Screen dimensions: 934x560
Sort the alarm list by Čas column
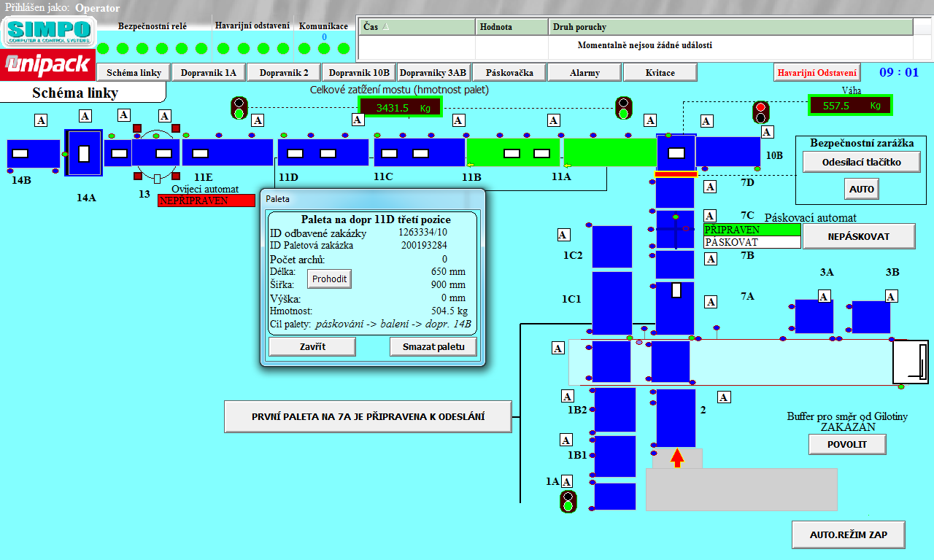[x=417, y=27]
